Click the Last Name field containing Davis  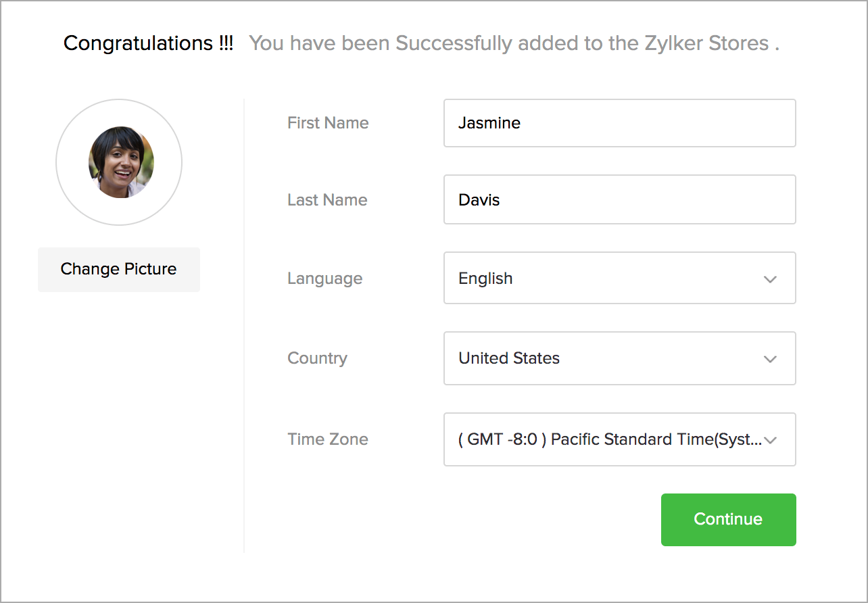619,199
